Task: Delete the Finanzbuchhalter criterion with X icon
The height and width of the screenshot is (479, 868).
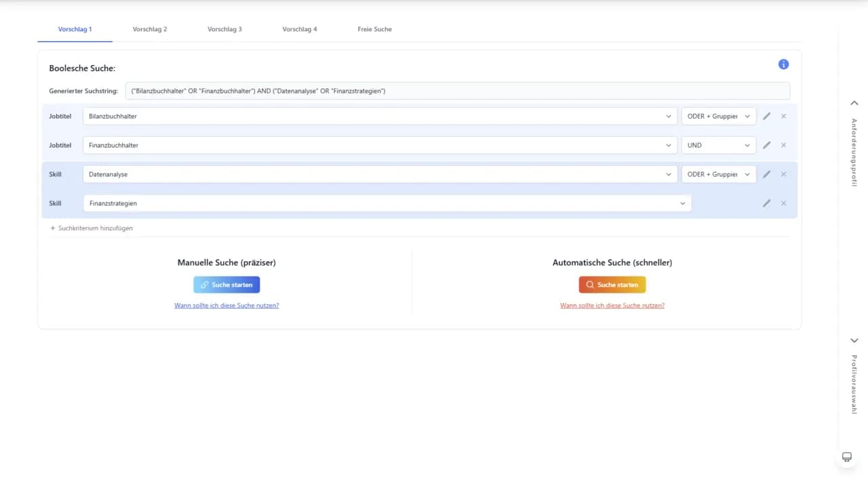Action: click(x=783, y=145)
